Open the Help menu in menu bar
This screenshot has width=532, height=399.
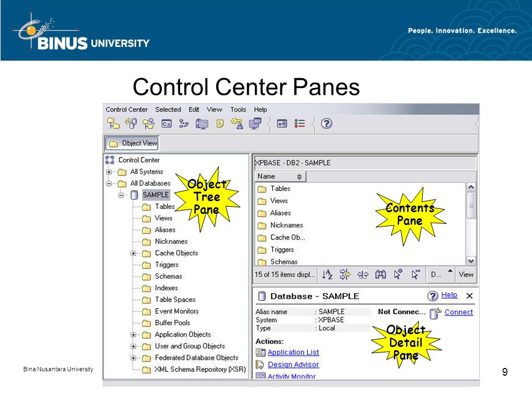[260, 110]
